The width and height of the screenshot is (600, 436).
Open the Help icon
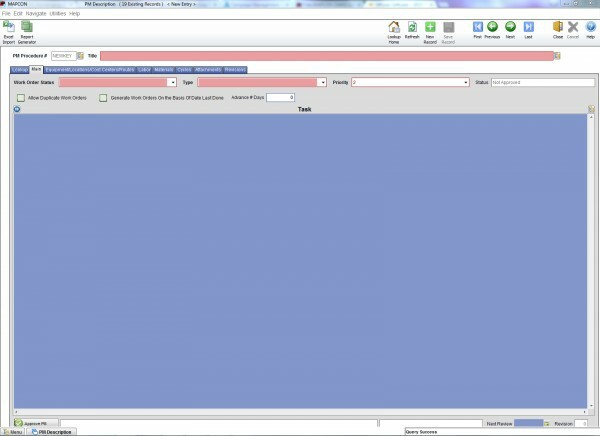[x=590, y=27]
